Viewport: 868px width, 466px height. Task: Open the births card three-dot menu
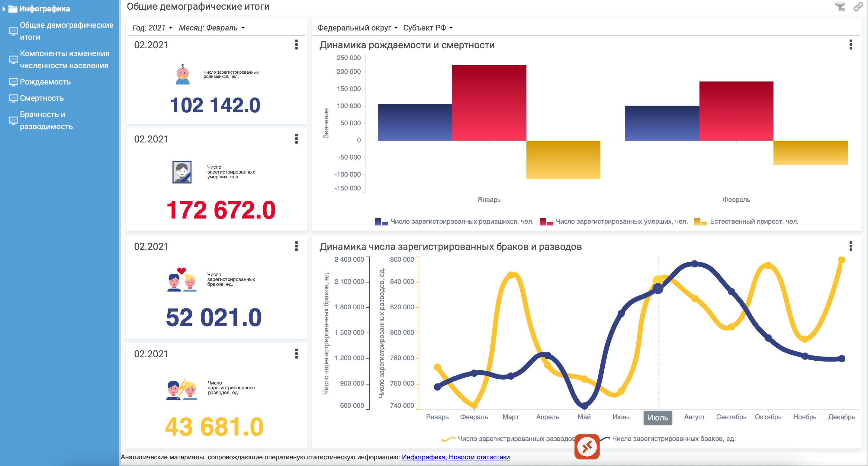coord(296,45)
